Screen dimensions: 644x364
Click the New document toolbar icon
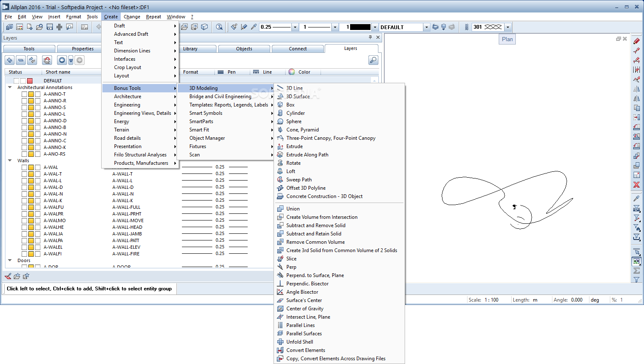pyautogui.click(x=30, y=27)
